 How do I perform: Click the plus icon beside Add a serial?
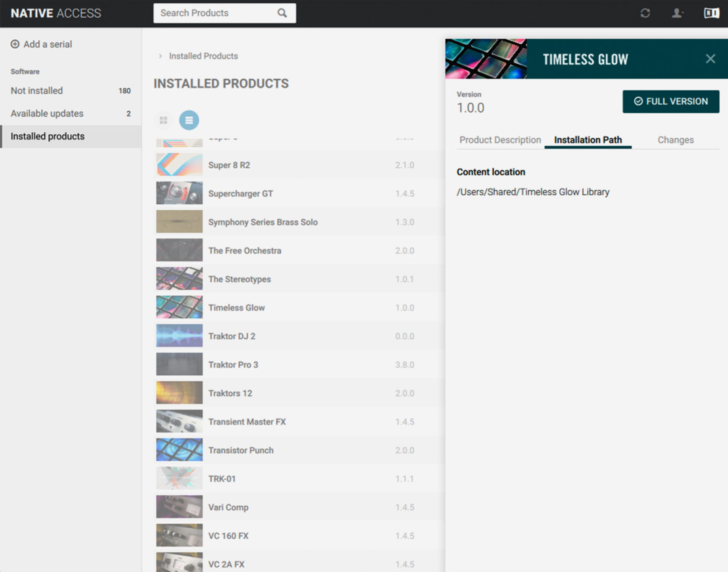(15, 44)
